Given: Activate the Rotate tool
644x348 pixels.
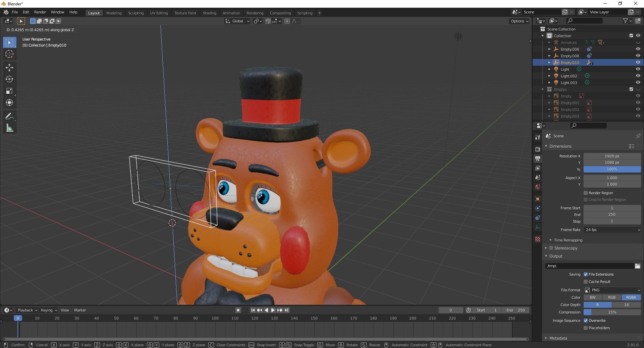Looking at the screenshot, I should coord(9,79).
